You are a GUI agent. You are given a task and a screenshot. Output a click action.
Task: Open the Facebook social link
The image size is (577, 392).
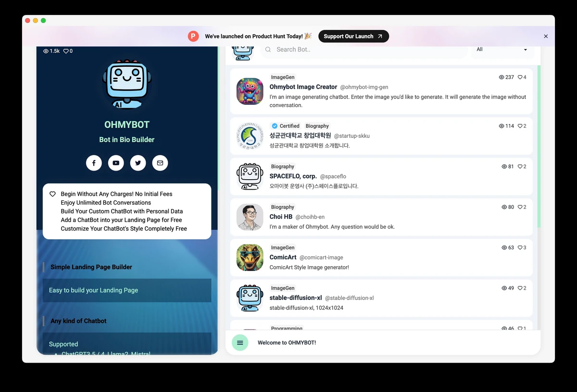pos(94,163)
